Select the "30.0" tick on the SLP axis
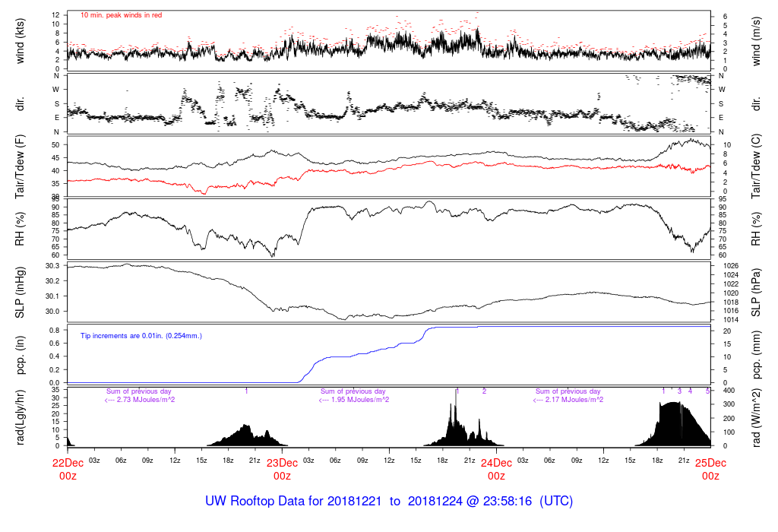The width and height of the screenshot is (778, 532). [52, 311]
